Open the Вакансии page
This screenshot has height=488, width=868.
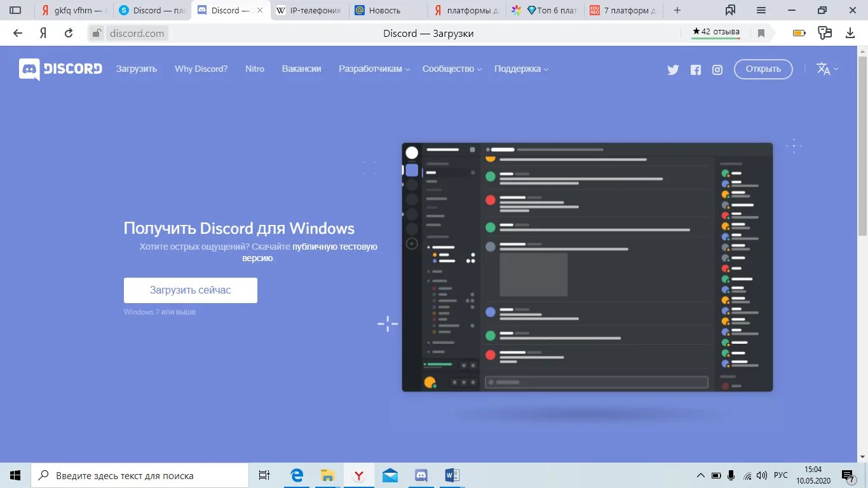(x=301, y=69)
